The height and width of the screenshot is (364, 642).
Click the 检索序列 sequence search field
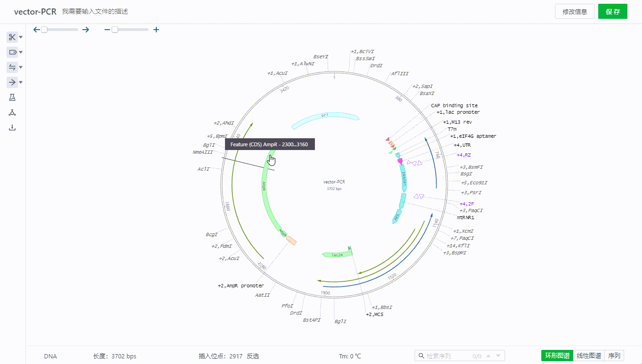click(447, 356)
